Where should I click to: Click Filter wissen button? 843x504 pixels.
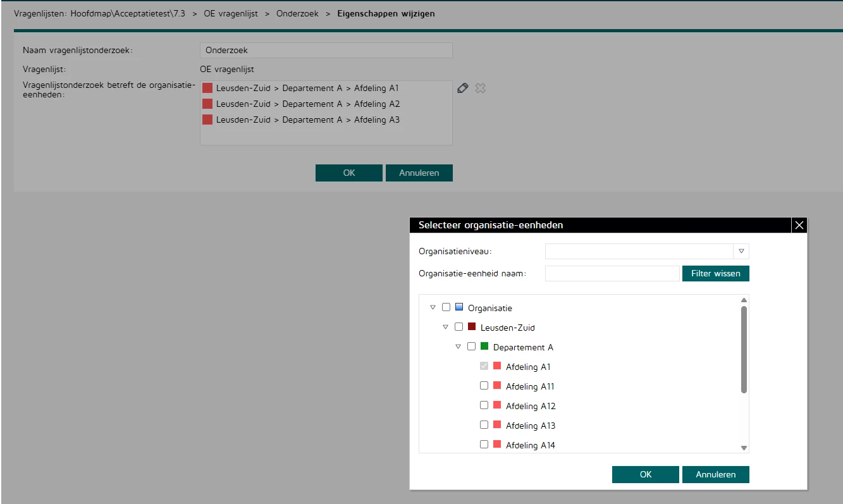tap(716, 273)
